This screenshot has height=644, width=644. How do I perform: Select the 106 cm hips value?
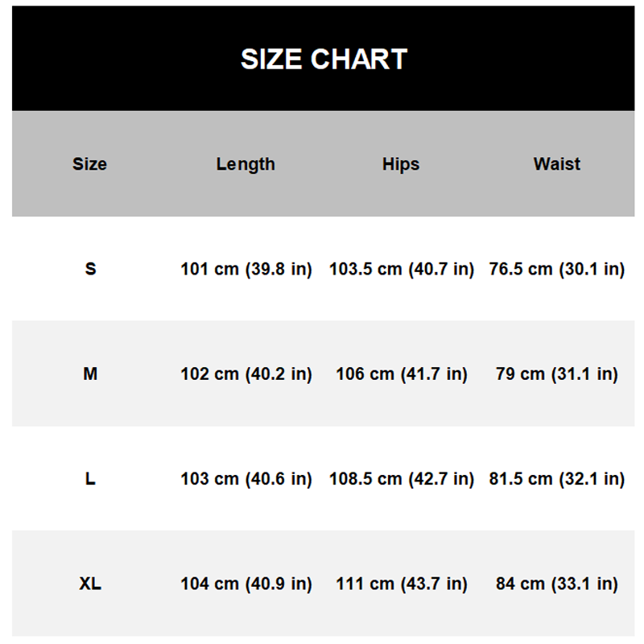(401, 374)
